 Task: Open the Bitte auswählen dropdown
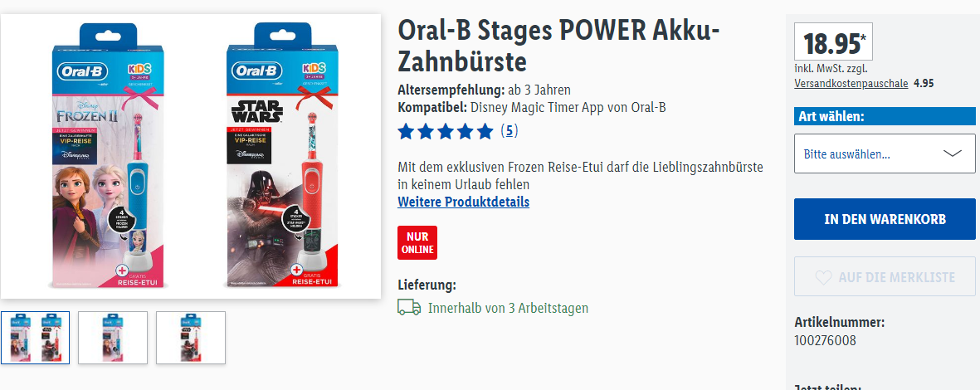coord(885,154)
